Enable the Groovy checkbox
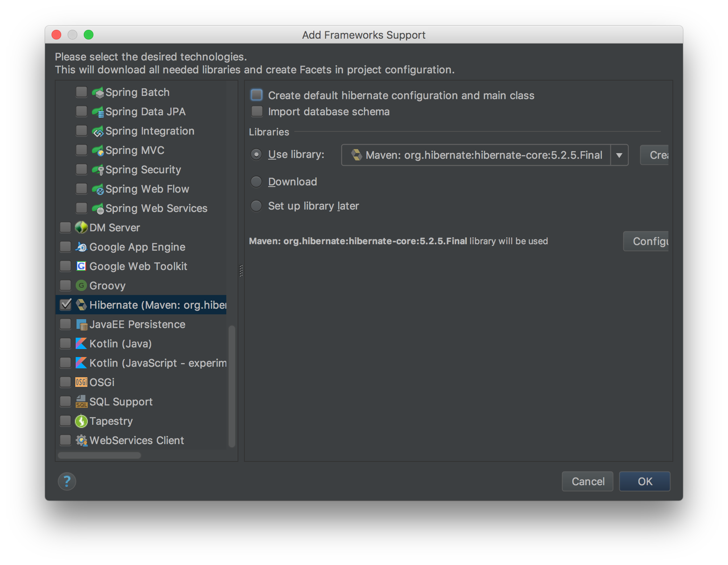 (x=65, y=285)
